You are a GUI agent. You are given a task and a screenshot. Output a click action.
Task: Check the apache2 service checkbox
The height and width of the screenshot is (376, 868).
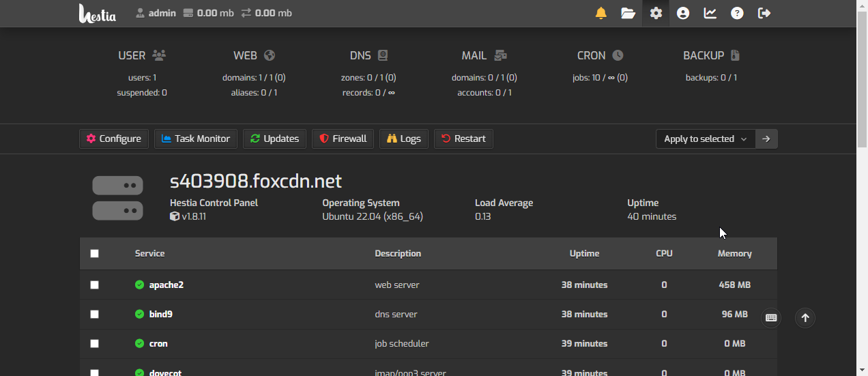click(94, 285)
